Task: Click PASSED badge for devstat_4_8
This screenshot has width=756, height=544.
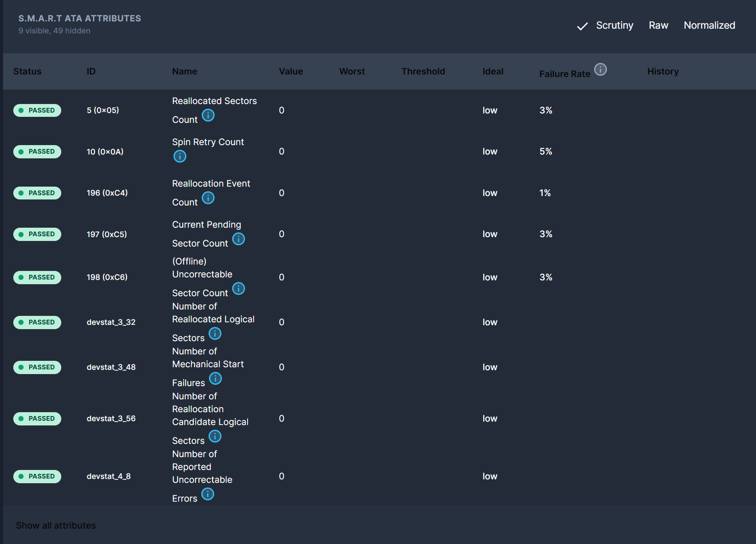Action: tap(37, 476)
